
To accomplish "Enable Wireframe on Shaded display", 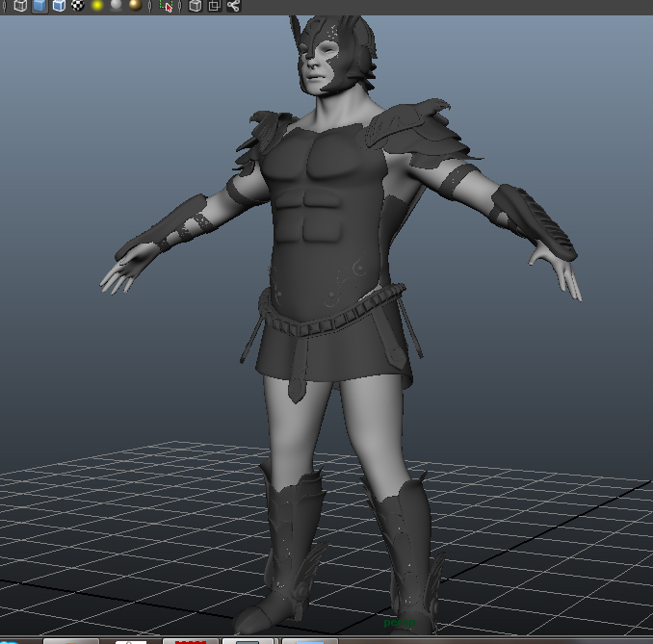I will [59, 6].
